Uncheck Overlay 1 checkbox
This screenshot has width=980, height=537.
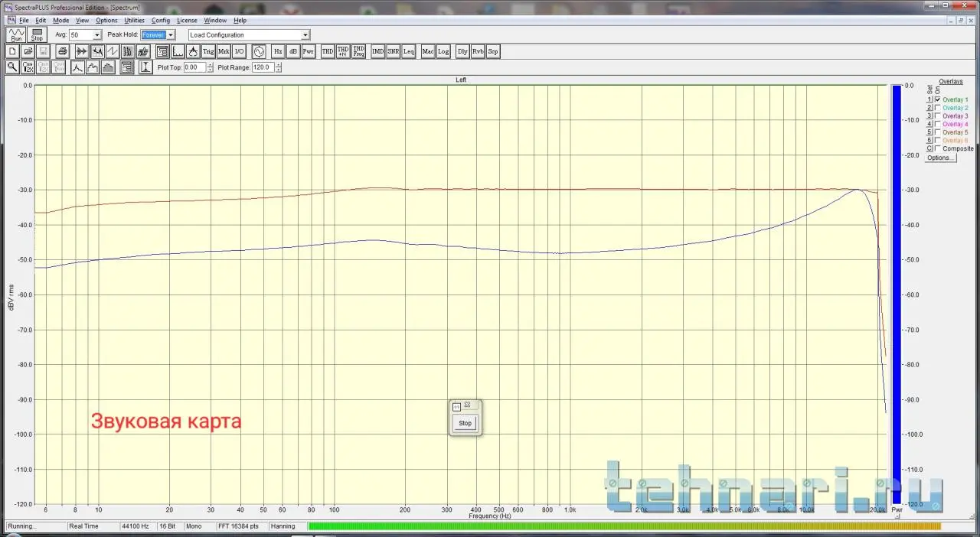coord(938,99)
